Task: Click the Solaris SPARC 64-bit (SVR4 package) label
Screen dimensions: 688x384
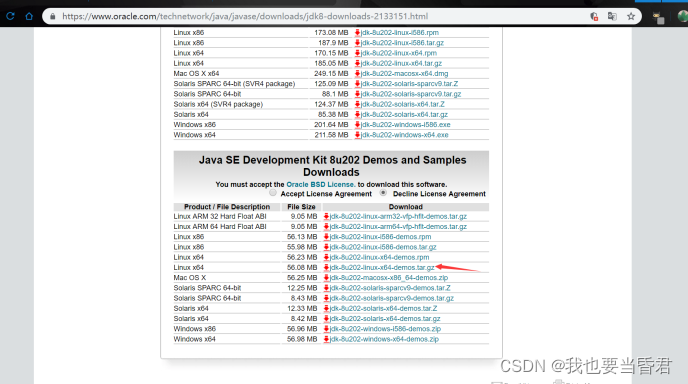Action: pyautogui.click(x=234, y=84)
